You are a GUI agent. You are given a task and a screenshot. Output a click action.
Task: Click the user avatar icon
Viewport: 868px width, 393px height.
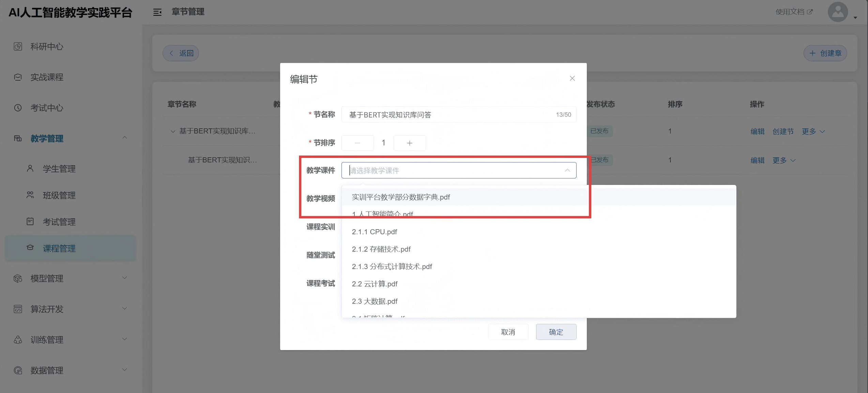tap(838, 12)
